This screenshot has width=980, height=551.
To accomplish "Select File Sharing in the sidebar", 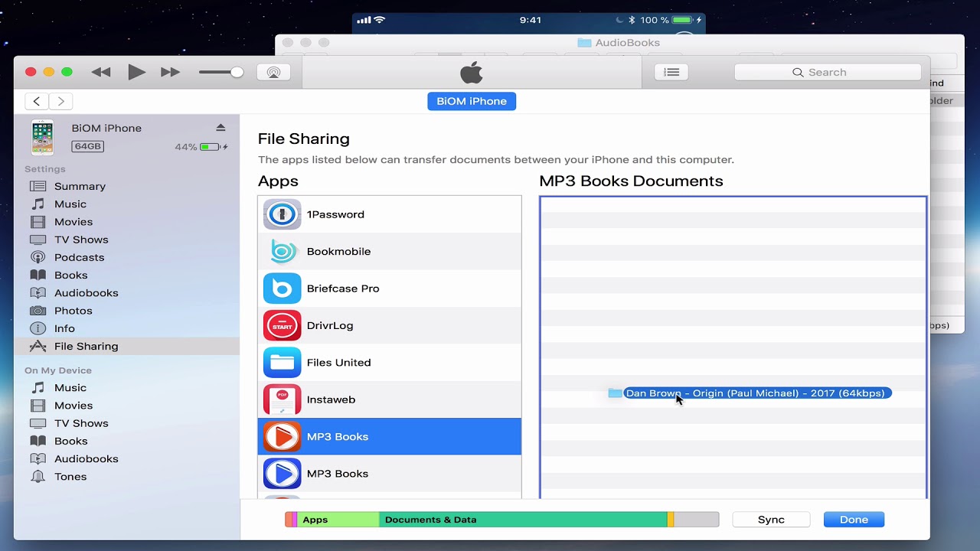I will [x=126, y=346].
